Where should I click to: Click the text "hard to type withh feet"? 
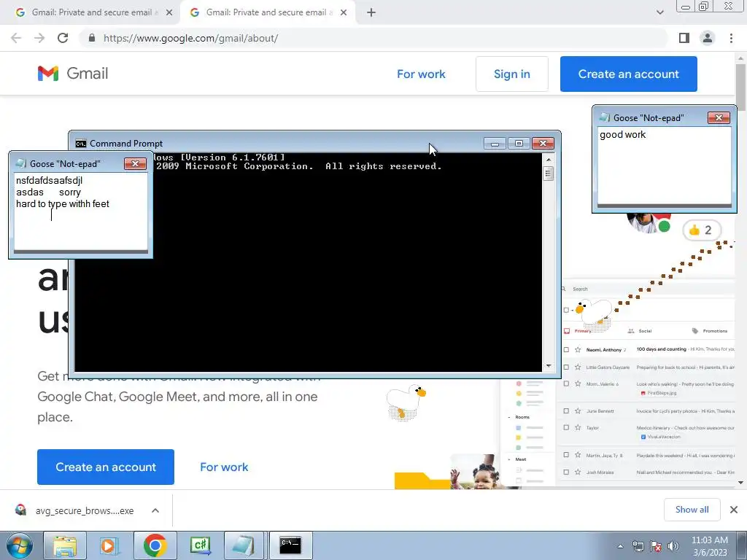pyautogui.click(x=63, y=204)
